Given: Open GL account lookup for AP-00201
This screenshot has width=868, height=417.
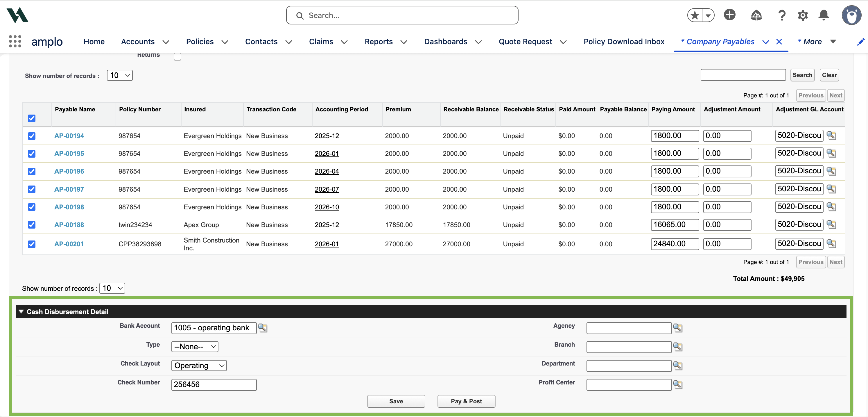Looking at the screenshot, I should pos(831,244).
